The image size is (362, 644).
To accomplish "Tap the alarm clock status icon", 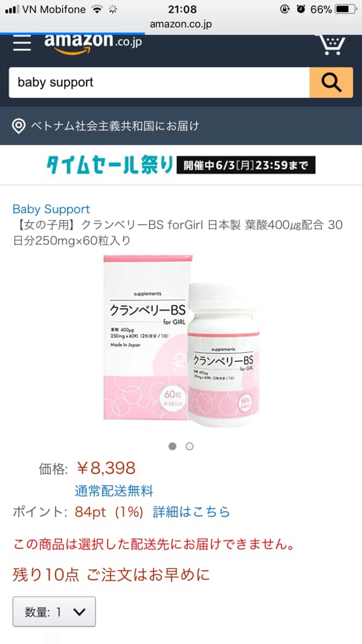I will pyautogui.click(x=301, y=9).
